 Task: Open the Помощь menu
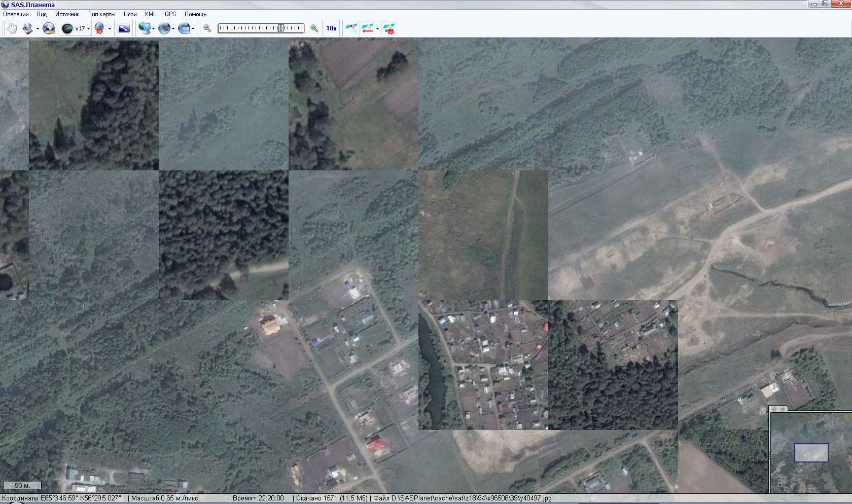point(195,14)
